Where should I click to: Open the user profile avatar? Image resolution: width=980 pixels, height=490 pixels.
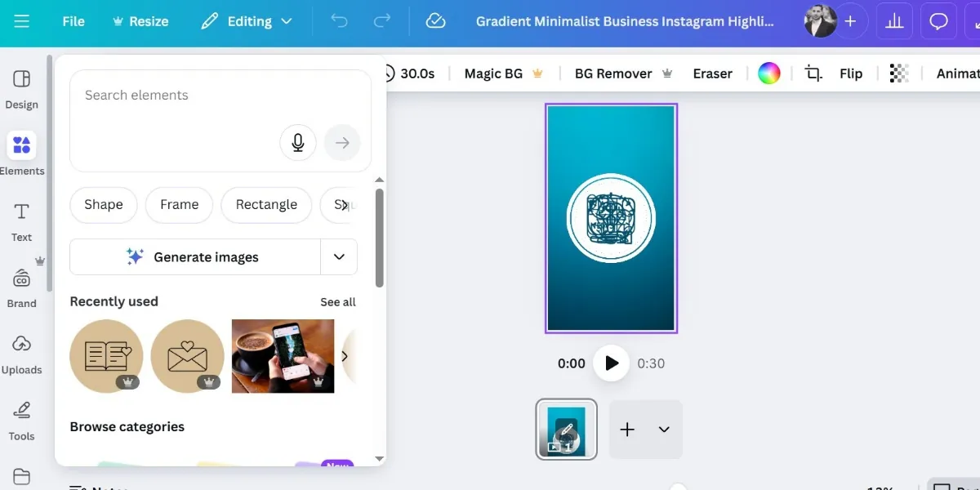click(819, 21)
